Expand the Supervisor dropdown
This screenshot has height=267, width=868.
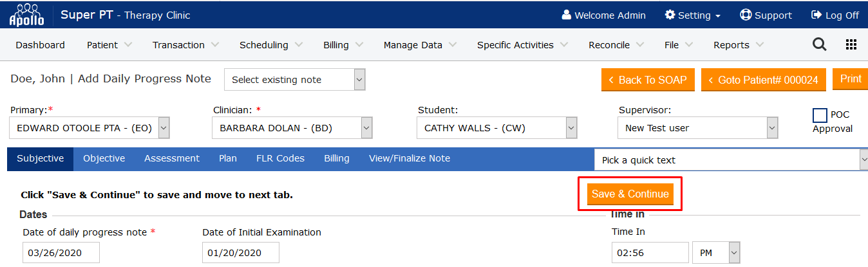[772, 128]
